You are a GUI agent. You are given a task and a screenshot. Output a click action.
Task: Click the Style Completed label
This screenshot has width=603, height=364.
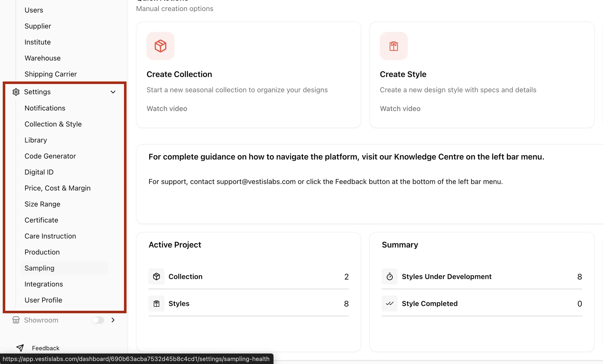pos(430,304)
